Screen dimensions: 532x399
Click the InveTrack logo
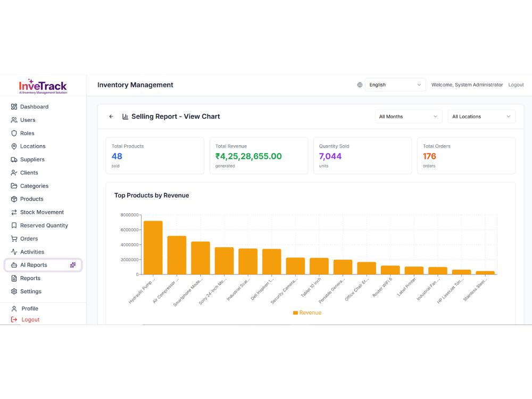(x=43, y=87)
